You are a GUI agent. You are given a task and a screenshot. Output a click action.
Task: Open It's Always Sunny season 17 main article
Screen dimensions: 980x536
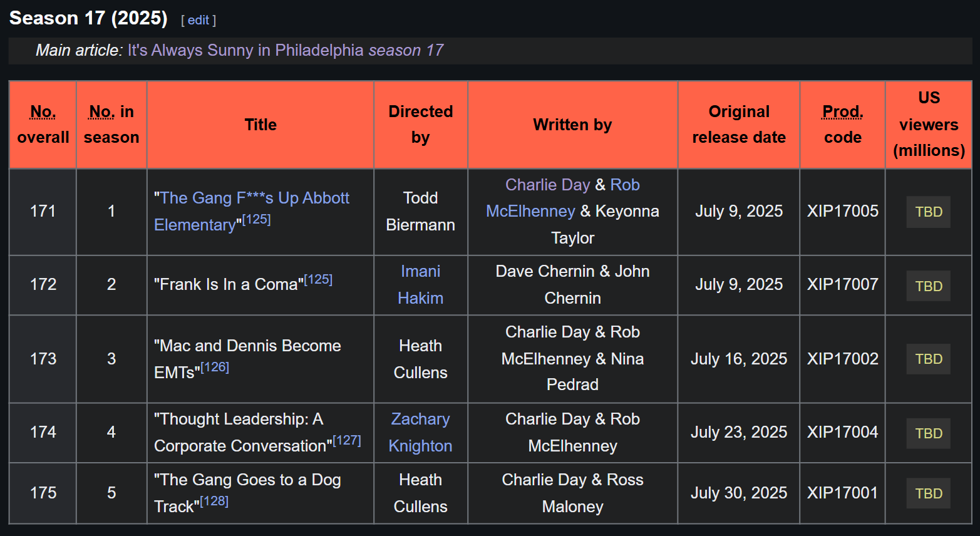click(x=286, y=50)
